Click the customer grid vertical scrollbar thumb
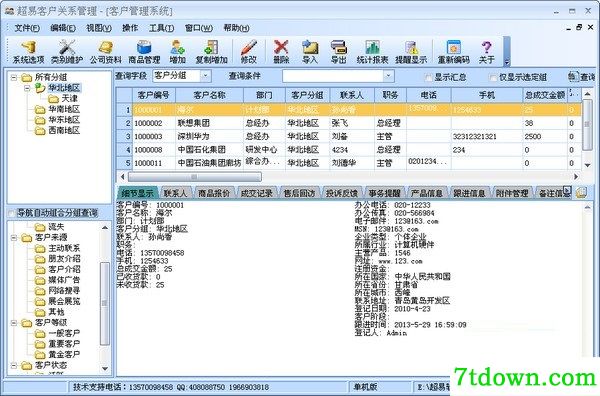The width and height of the screenshot is (600, 396). tap(587, 125)
